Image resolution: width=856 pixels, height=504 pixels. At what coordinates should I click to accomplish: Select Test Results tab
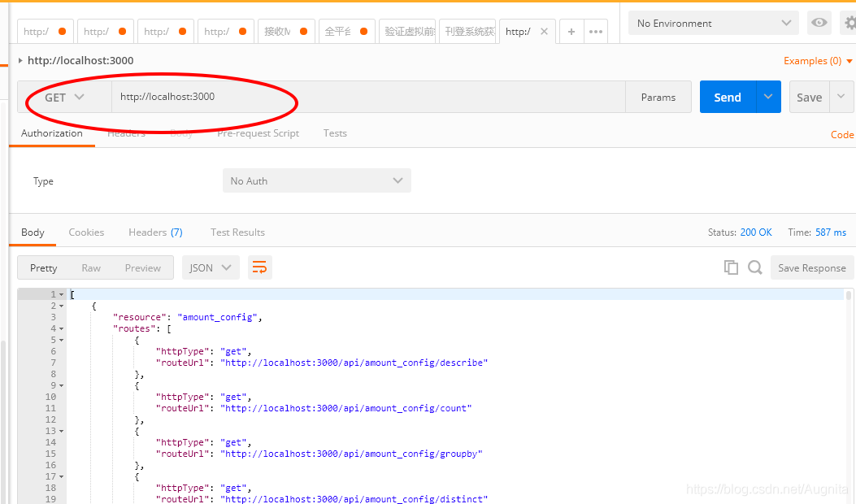237,232
